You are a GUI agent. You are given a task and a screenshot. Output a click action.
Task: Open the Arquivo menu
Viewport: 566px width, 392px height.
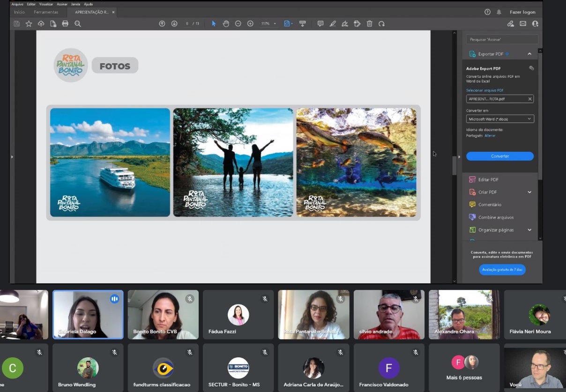[17, 4]
